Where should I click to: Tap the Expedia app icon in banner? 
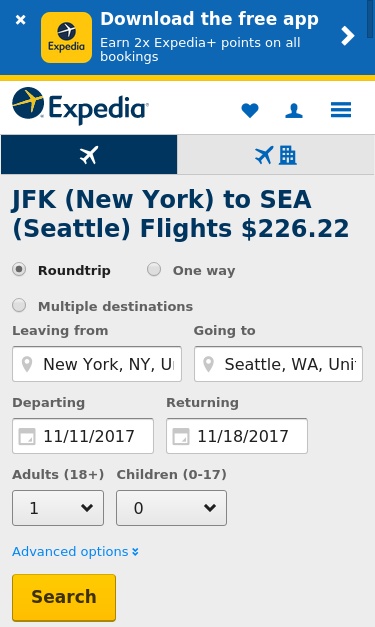[66, 38]
